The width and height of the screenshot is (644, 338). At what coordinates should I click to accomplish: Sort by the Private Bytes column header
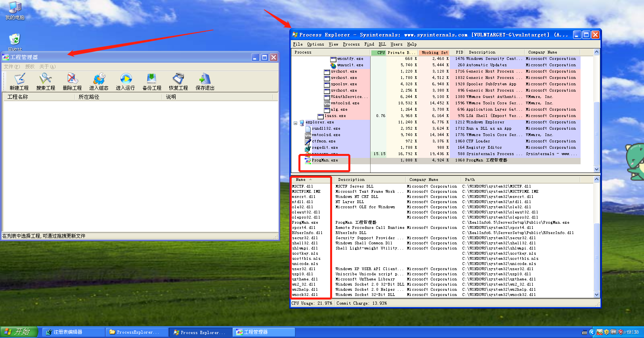tap(402, 52)
